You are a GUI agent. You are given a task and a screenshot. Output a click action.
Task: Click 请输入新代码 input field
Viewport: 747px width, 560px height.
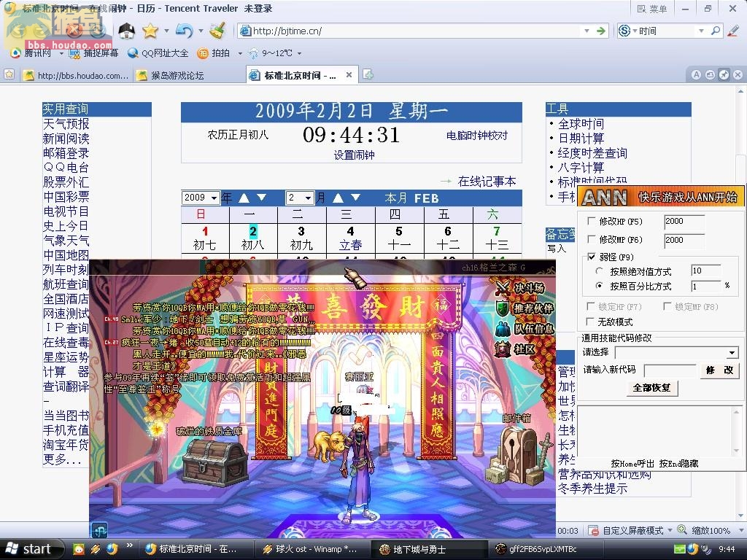pyautogui.click(x=670, y=370)
